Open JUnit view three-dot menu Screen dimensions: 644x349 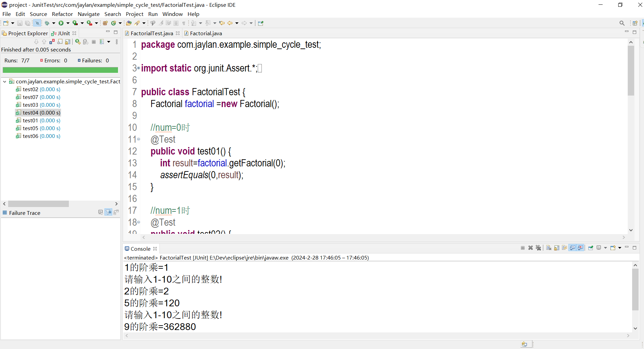(x=117, y=42)
